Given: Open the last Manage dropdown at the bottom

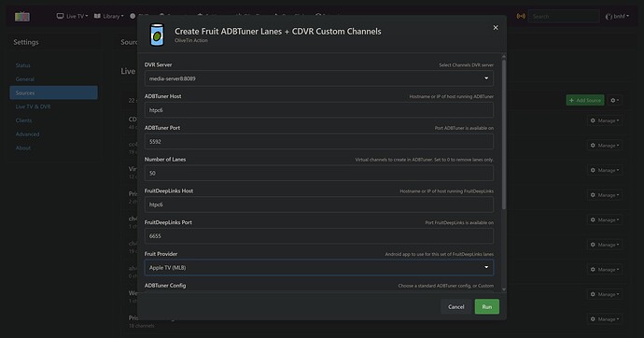Looking at the screenshot, I should pyautogui.click(x=605, y=319).
